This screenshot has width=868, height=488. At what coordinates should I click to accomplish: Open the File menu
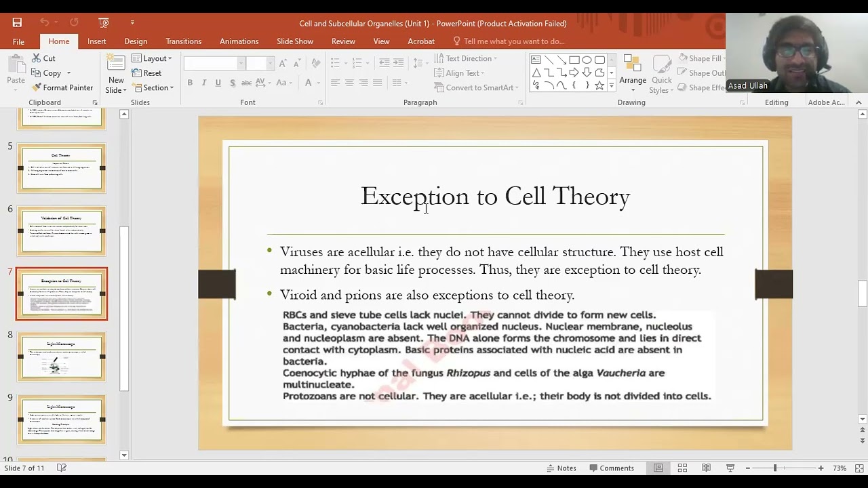[18, 41]
